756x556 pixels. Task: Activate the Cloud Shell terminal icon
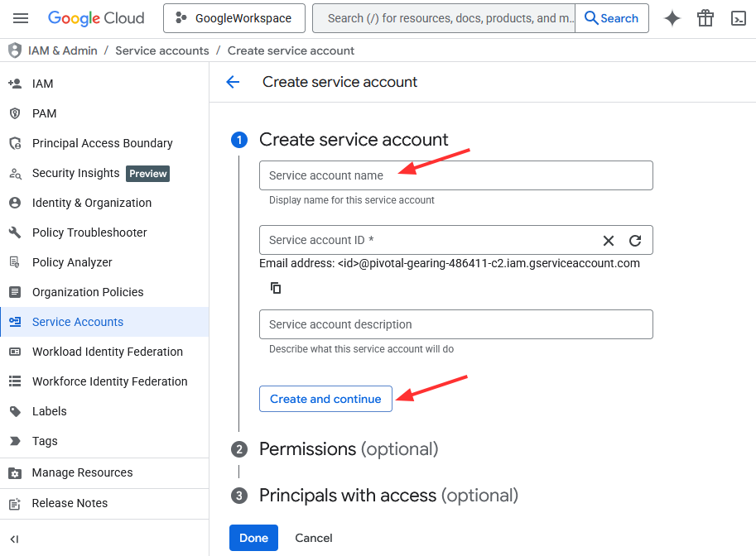[x=739, y=18]
